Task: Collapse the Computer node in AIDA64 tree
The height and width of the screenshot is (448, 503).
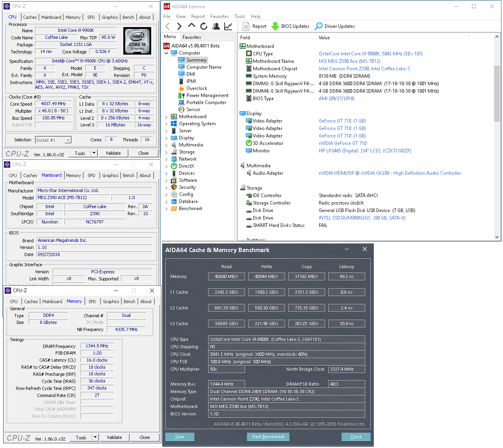Action: [x=166, y=53]
